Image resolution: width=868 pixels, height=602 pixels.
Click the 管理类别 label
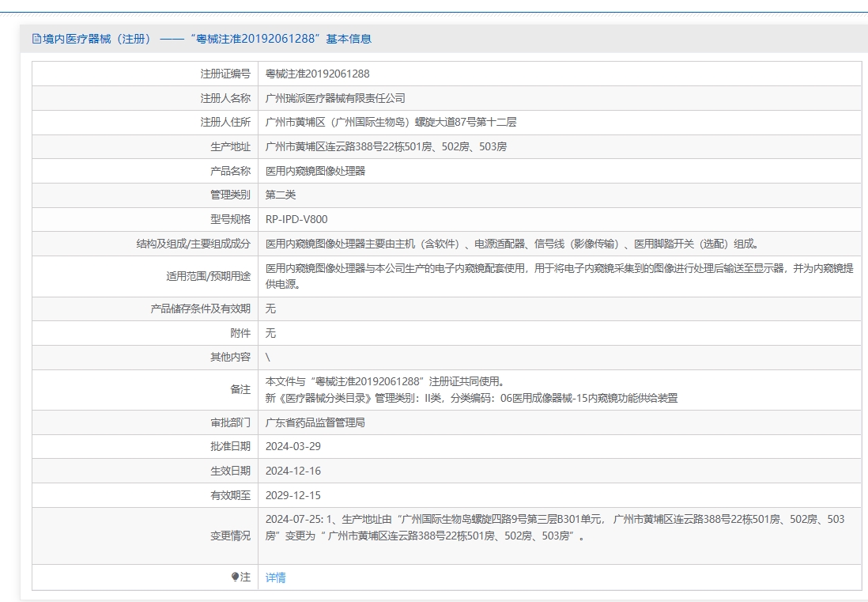(230, 195)
